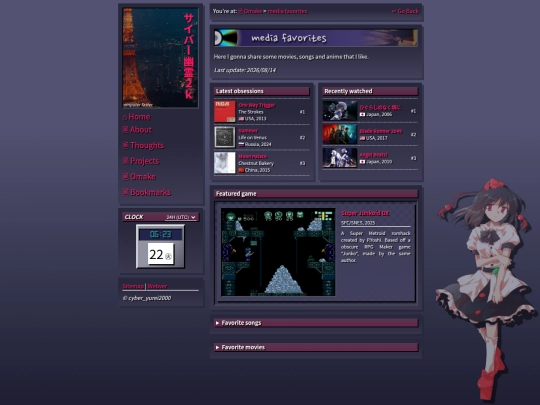Click the Japan flag by Japan, 2006

point(362,114)
